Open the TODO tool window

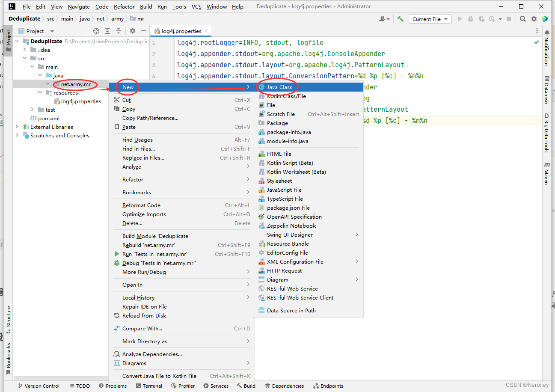[x=79, y=386]
